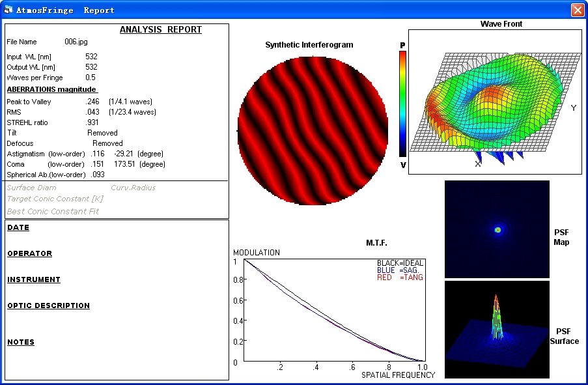Click the PSF Map thumbnail image
Screen dimensions: 588x385
[497, 228]
